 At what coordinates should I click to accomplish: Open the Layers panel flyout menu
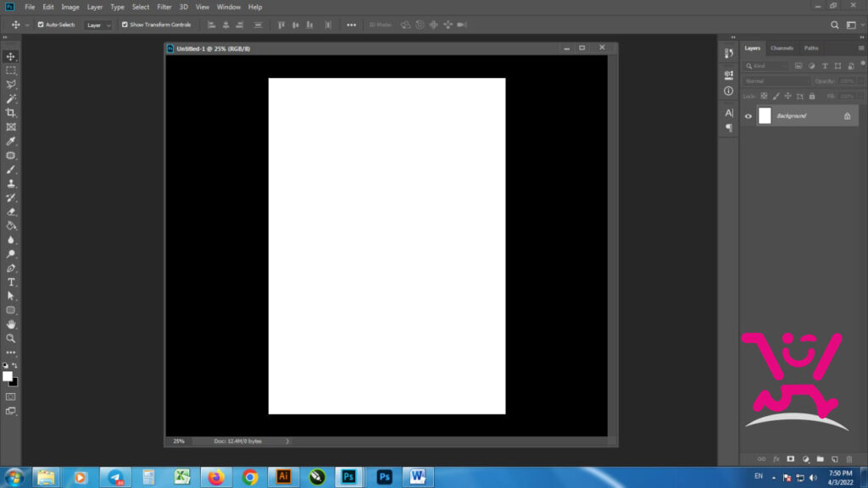[861, 48]
